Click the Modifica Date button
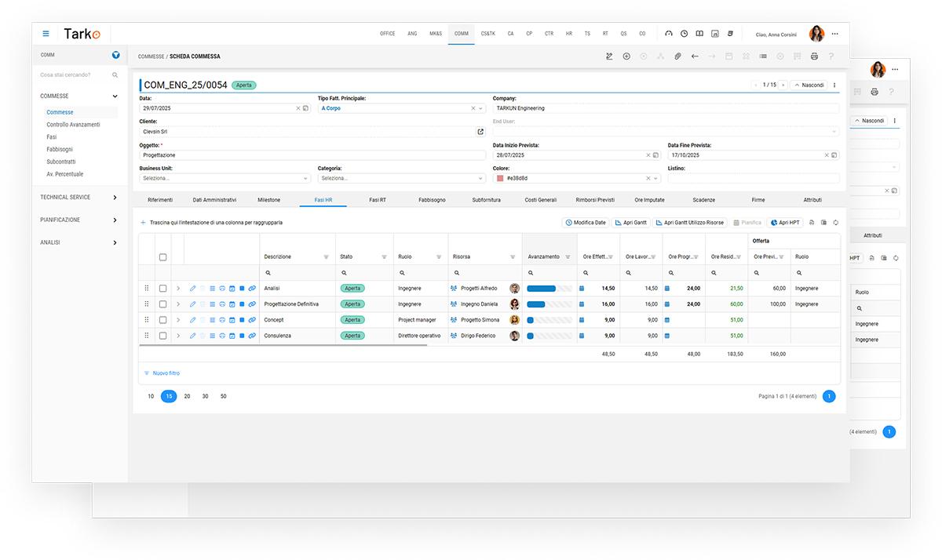Screen dimensions: 942x560 (586, 223)
